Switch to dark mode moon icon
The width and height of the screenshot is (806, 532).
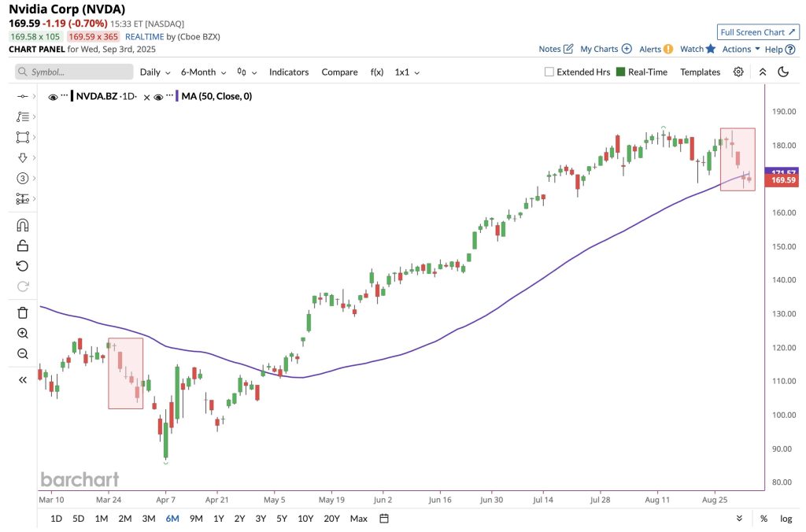pyautogui.click(x=783, y=72)
